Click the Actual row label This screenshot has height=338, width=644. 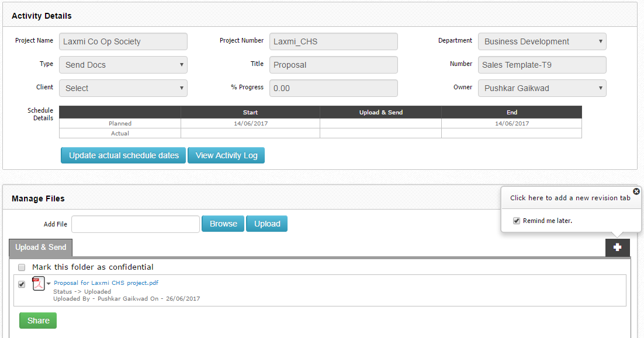point(120,133)
